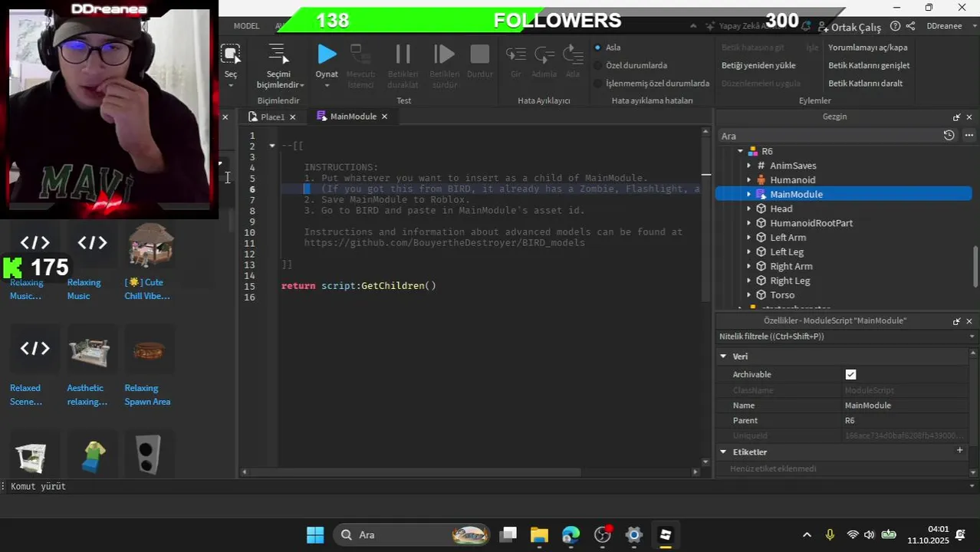Select the Özel durumlarda radio option

[598, 66]
